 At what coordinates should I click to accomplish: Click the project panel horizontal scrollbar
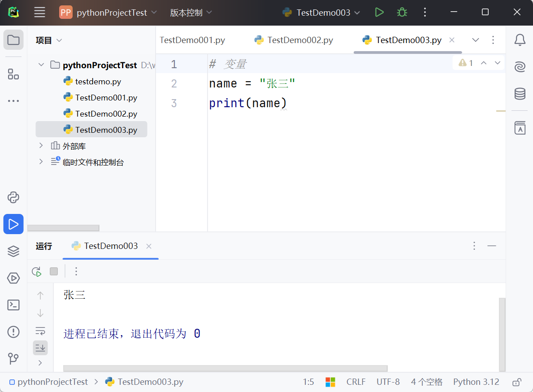(x=63, y=228)
